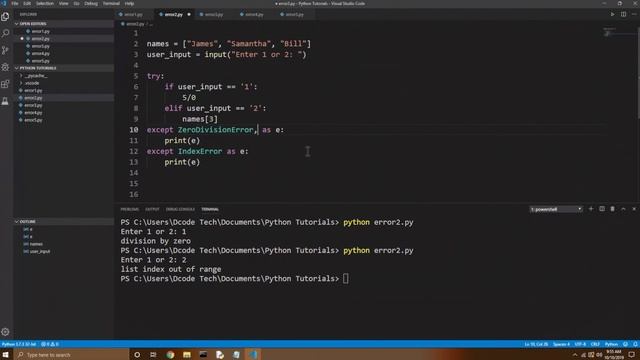Open the Edit menu
This screenshot has width=640, height=360.
(27, 3)
